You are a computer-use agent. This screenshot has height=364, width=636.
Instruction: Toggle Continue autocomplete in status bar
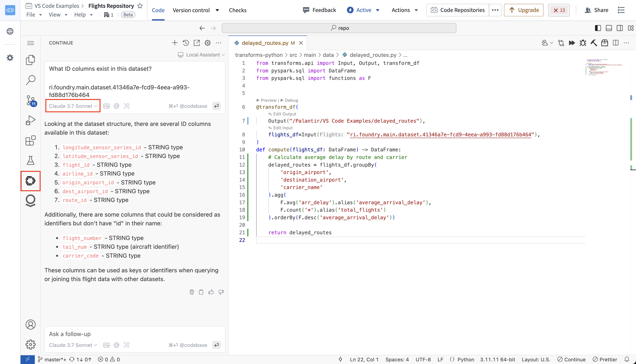tap(572, 359)
